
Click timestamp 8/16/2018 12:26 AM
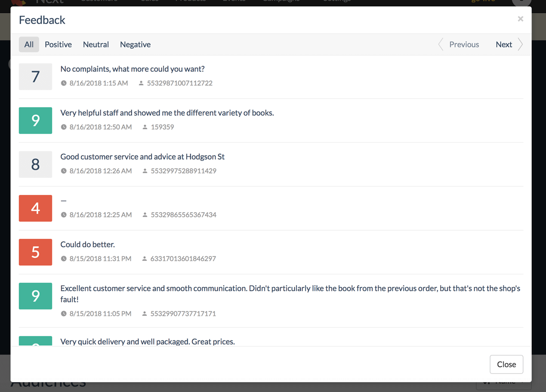101,171
